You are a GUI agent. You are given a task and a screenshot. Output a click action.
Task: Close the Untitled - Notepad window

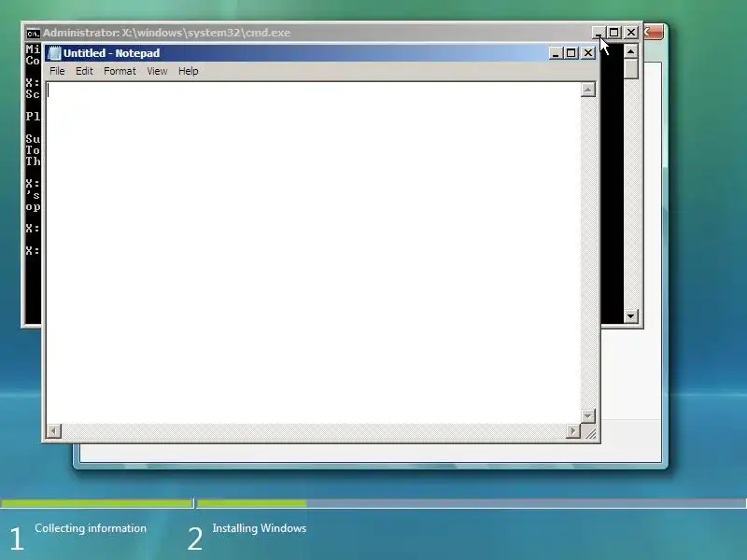click(x=588, y=53)
